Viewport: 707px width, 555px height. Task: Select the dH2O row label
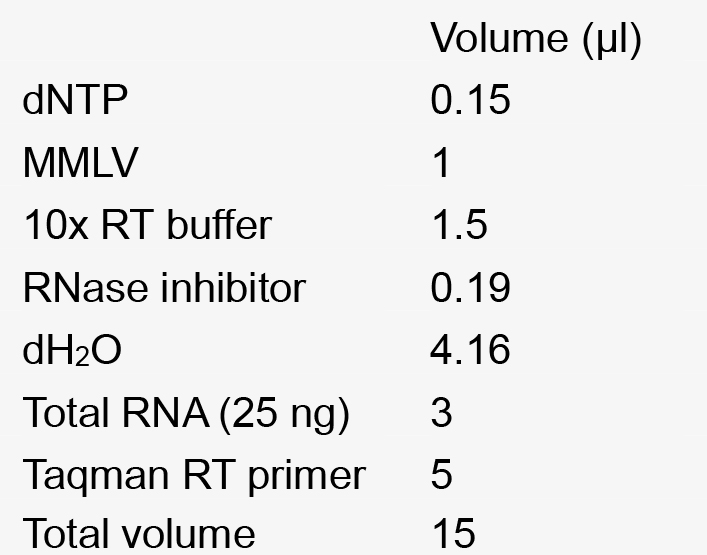(72, 350)
